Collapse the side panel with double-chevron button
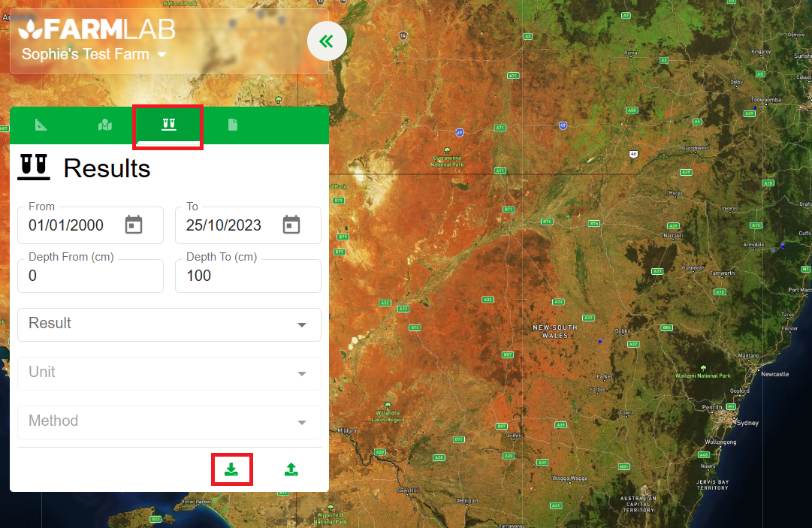Viewport: 812px width, 528px height. tap(327, 41)
